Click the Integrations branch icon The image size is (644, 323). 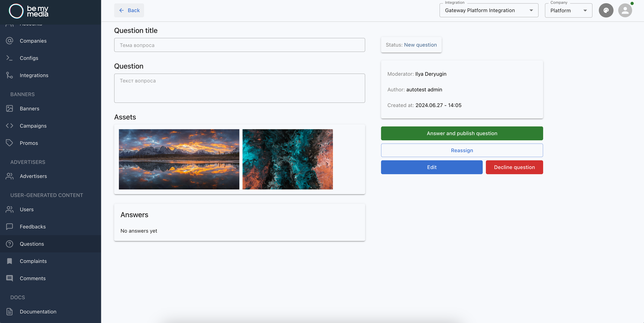coord(10,75)
